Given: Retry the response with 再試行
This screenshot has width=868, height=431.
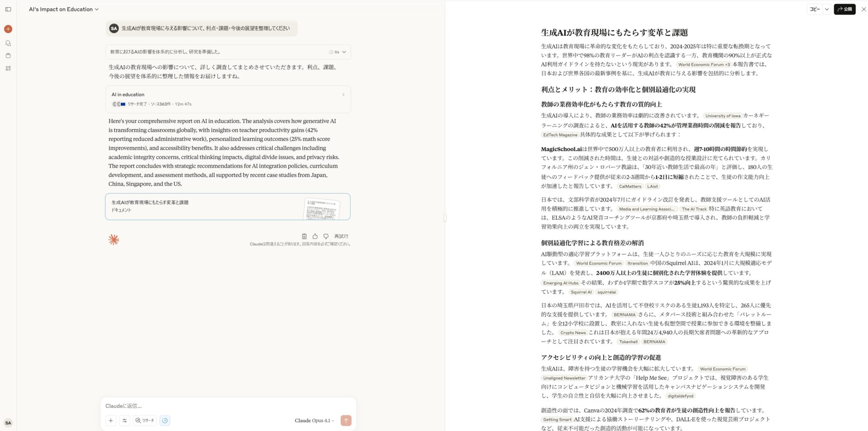Looking at the screenshot, I should 340,236.
